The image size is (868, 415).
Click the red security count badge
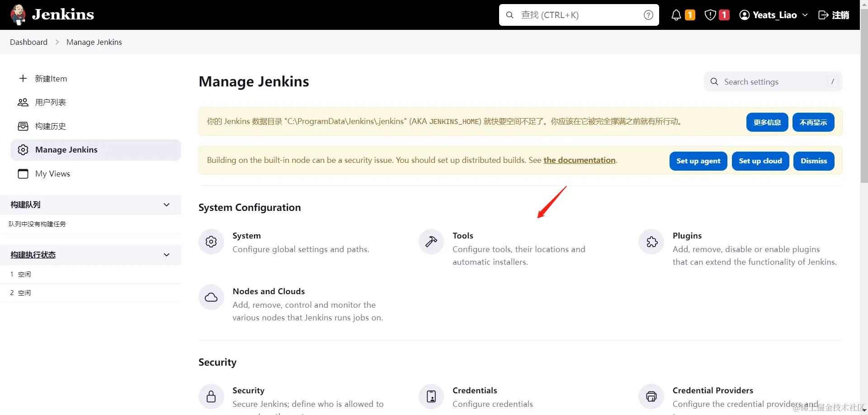(x=724, y=15)
